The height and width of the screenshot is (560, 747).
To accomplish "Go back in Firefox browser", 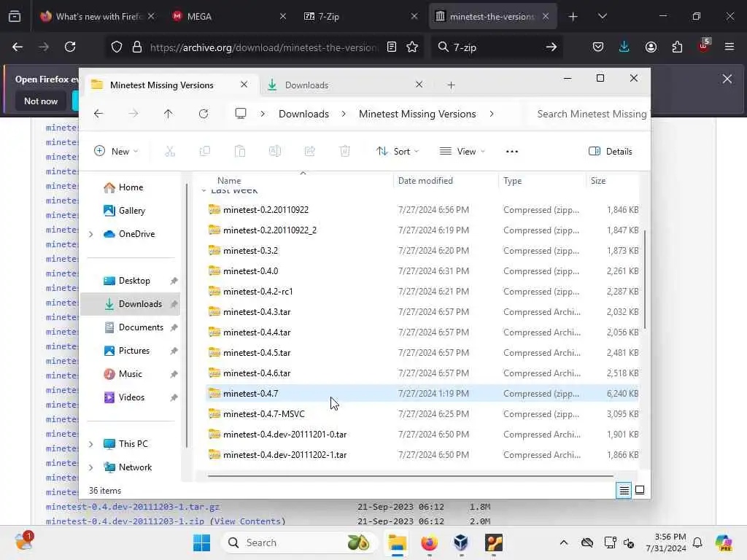I will coord(18,47).
